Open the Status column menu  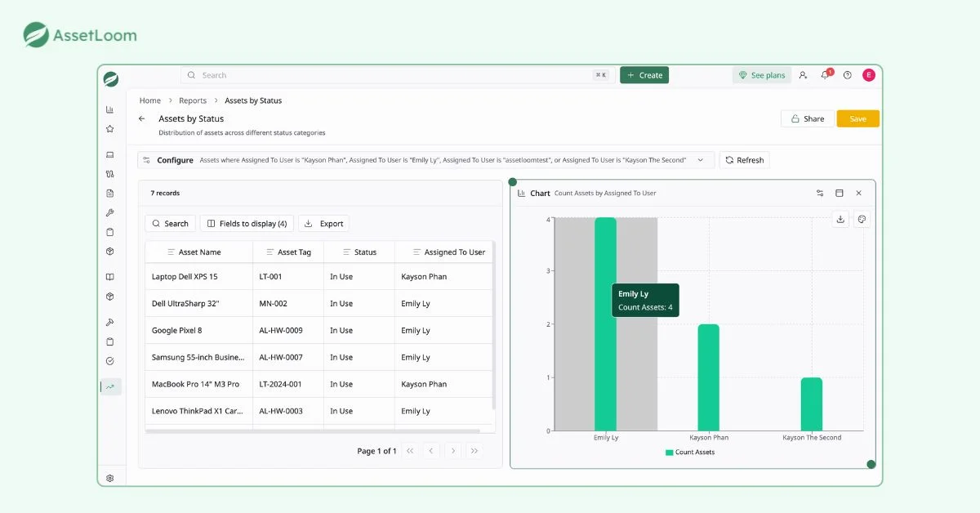pyautogui.click(x=347, y=252)
